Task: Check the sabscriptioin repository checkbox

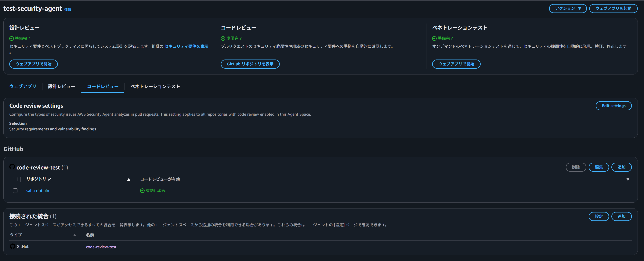Action: [15, 191]
